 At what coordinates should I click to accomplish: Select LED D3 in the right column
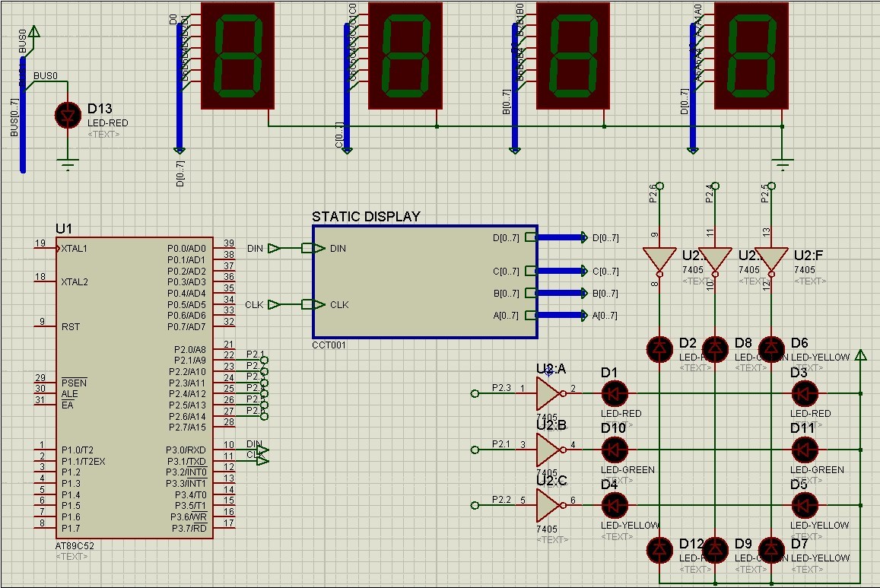pyautogui.click(x=805, y=393)
